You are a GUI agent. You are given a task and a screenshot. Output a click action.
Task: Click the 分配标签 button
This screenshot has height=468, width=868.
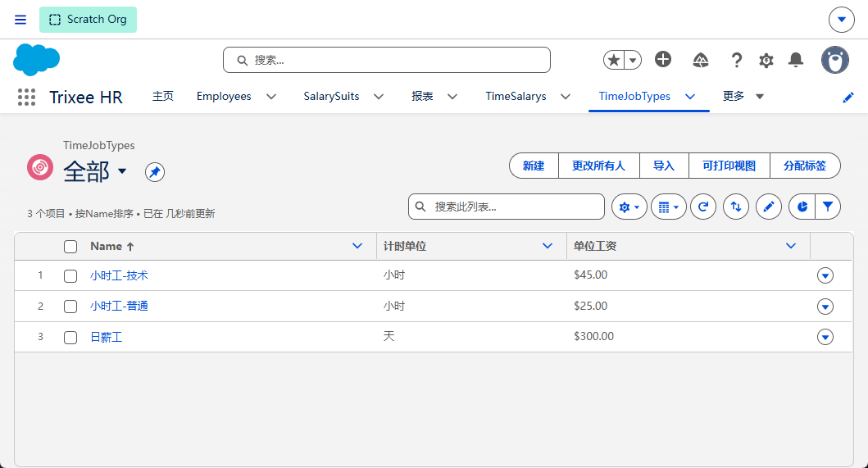coord(805,166)
